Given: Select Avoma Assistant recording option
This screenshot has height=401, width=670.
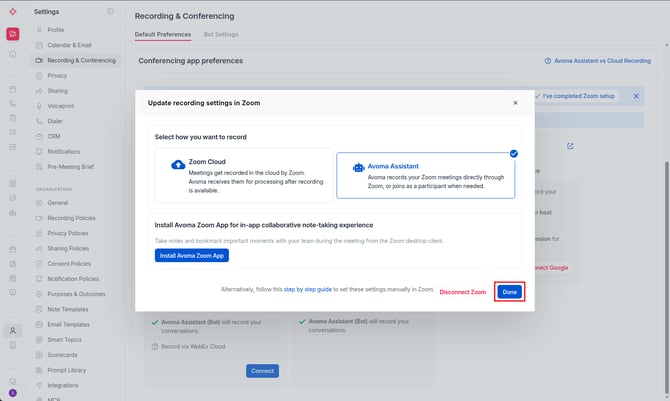Looking at the screenshot, I should [x=426, y=175].
